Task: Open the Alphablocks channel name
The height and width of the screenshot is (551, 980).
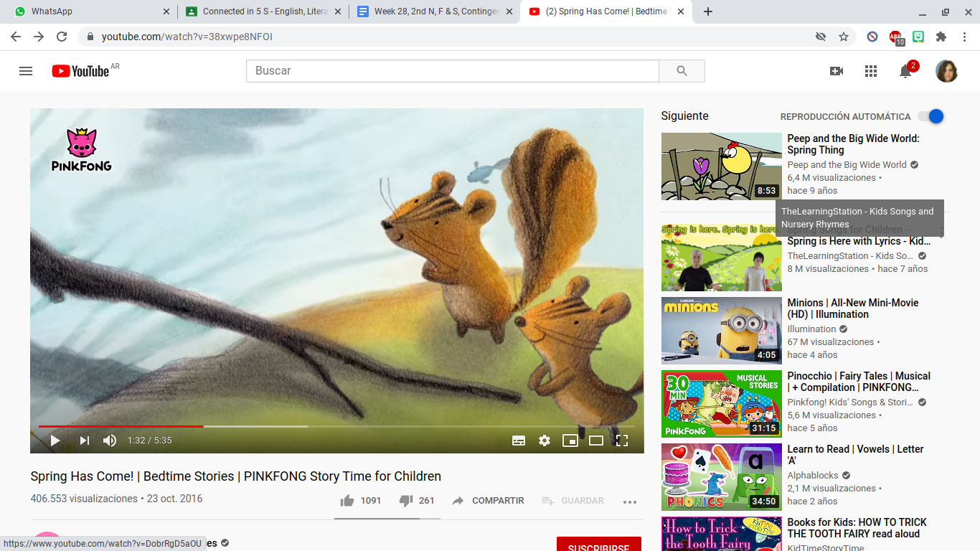Action: point(813,476)
